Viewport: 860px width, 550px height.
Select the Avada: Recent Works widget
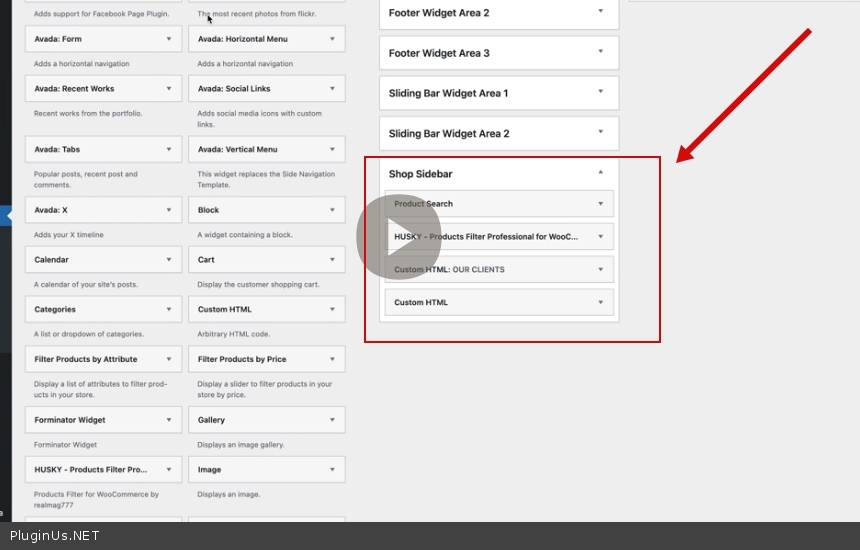[90, 89]
